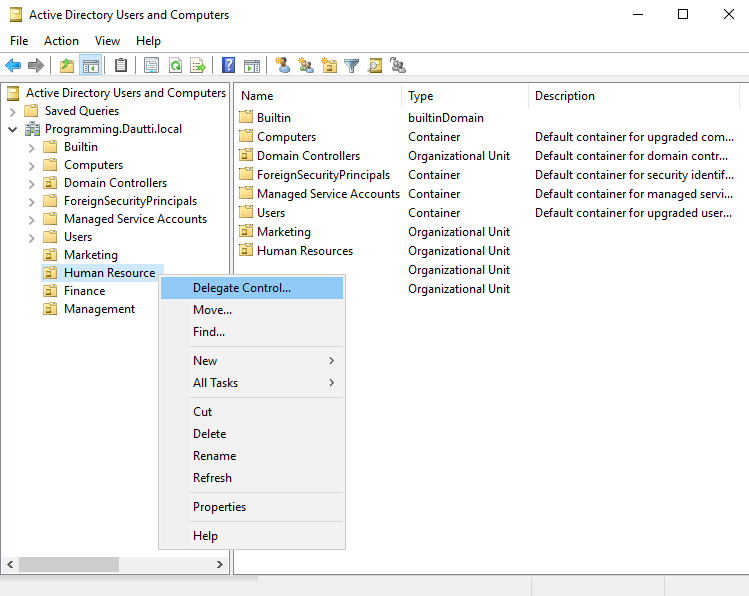Choose Delegate Control... from context menu
This screenshot has width=749, height=596.
pos(252,288)
